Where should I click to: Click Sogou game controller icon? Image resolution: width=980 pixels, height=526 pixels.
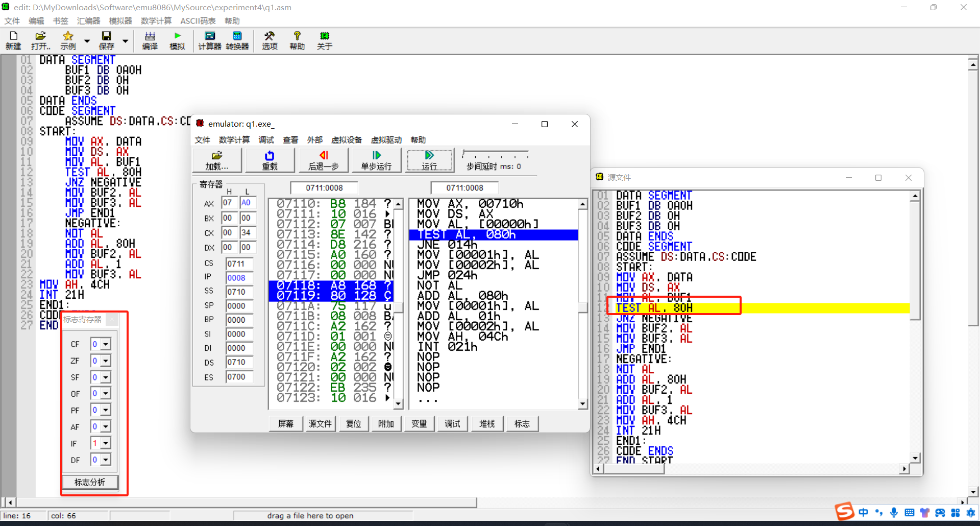point(940,512)
